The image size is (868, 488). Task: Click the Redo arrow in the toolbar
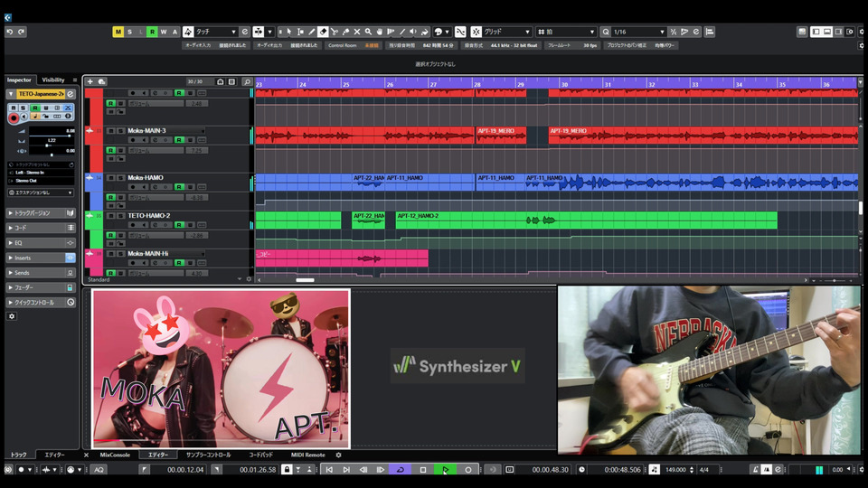pyautogui.click(x=21, y=33)
